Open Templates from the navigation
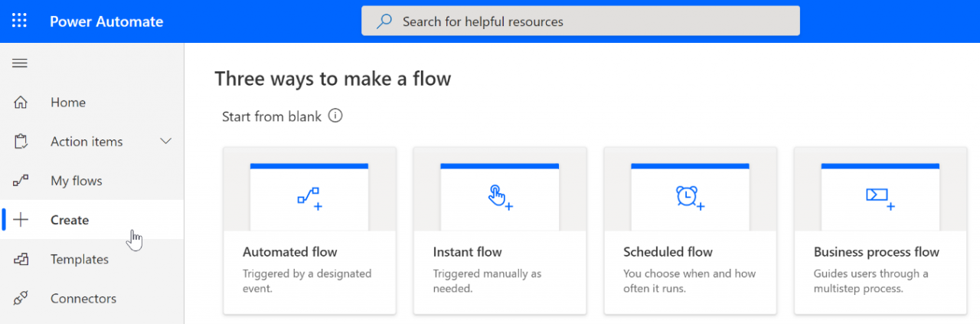Image resolution: width=980 pixels, height=324 pixels. tap(80, 260)
